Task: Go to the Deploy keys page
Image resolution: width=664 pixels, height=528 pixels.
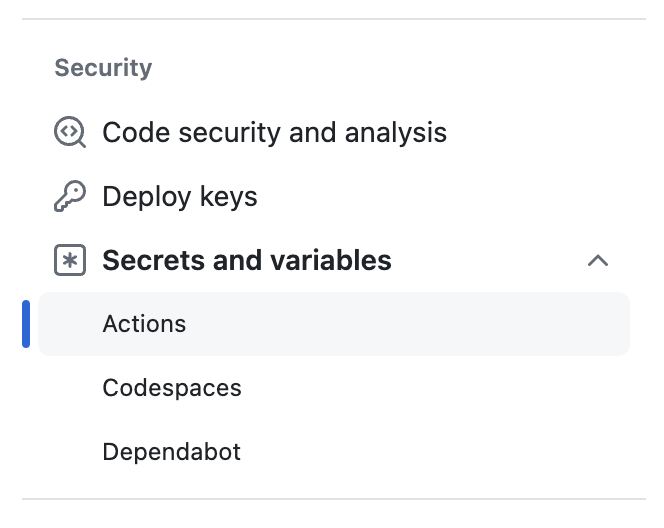Action: 180,197
